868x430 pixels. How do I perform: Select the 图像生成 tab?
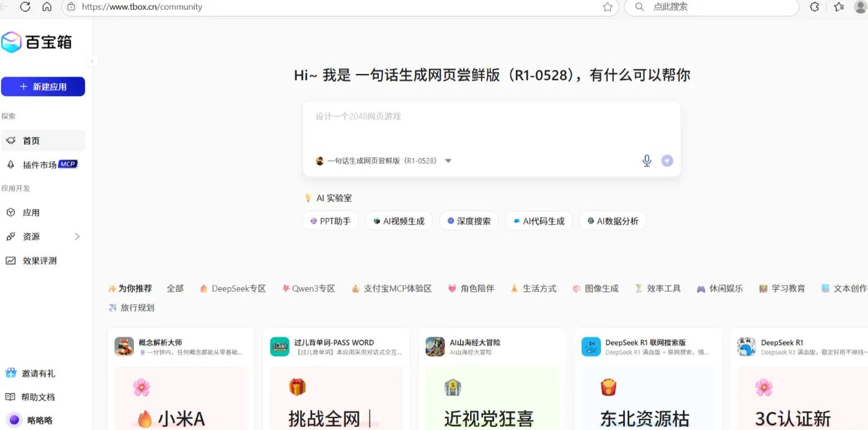click(595, 289)
